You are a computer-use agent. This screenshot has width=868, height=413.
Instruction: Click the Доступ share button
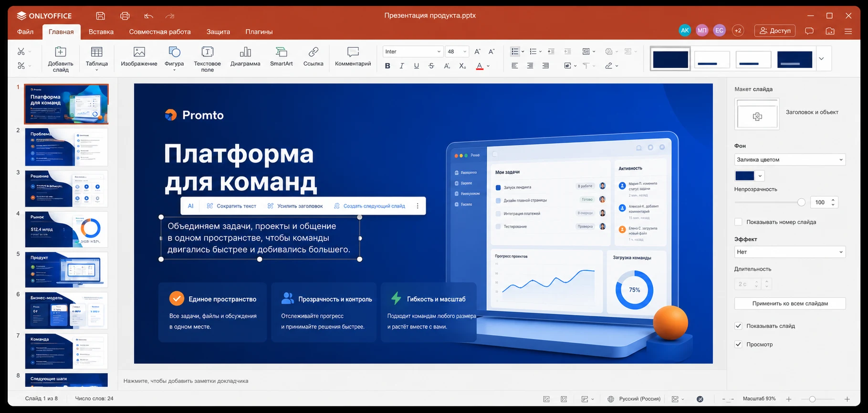[x=775, y=31]
